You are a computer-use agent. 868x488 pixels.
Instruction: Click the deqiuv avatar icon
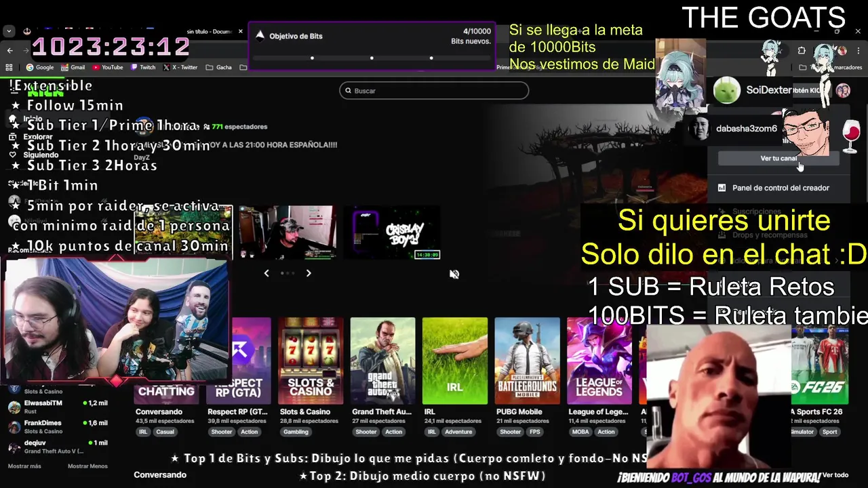(x=14, y=447)
